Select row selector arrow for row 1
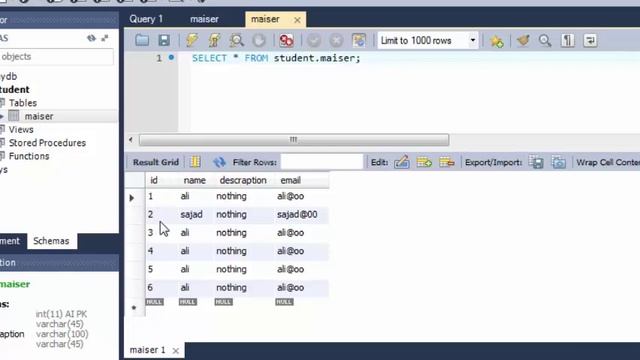The image size is (640, 360). tap(131, 198)
